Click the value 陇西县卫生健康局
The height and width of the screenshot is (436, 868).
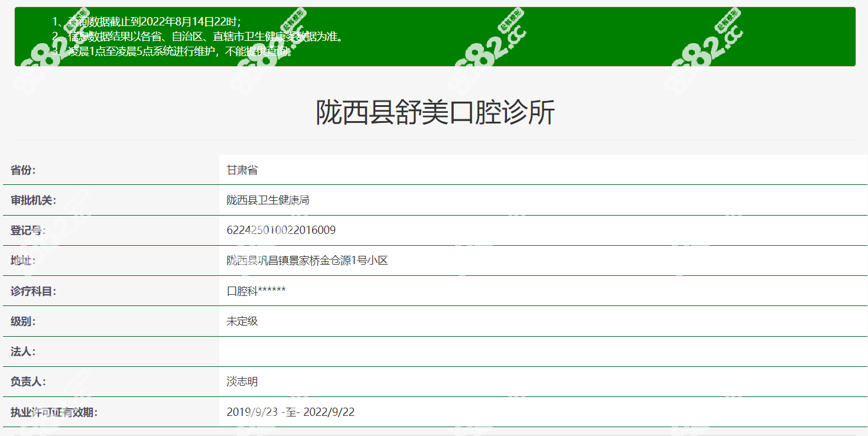pos(268,200)
